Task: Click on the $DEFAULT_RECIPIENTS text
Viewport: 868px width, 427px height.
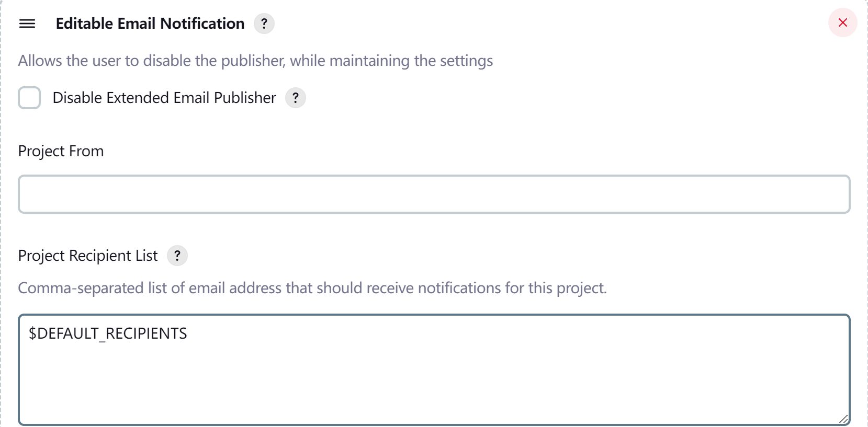Action: pos(108,333)
